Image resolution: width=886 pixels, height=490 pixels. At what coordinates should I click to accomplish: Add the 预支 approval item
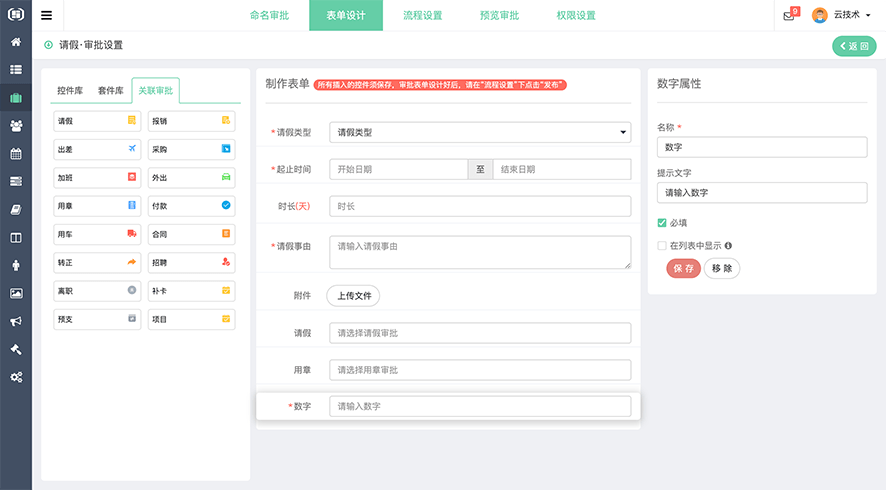point(97,319)
